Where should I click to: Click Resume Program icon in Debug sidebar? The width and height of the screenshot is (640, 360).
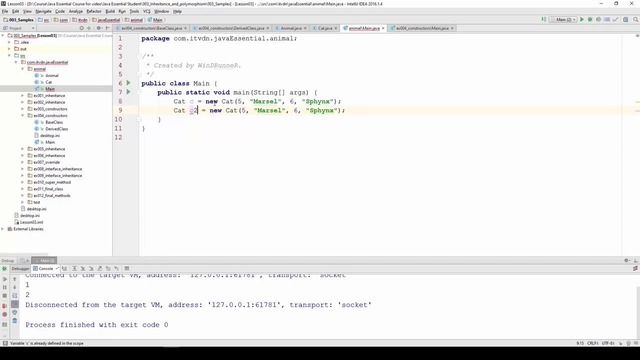pyautogui.click(x=4, y=279)
